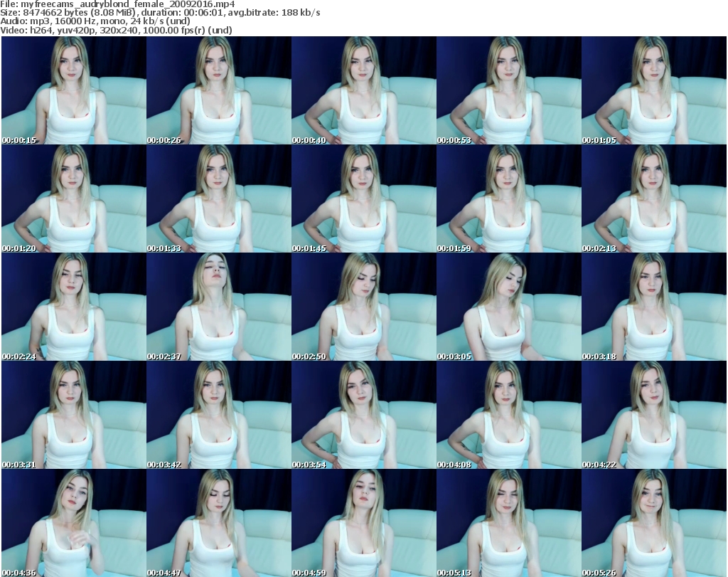Click the file name text ending in .mp4
Image resolution: width=728 pixels, height=577 pixels.
coord(128,4)
